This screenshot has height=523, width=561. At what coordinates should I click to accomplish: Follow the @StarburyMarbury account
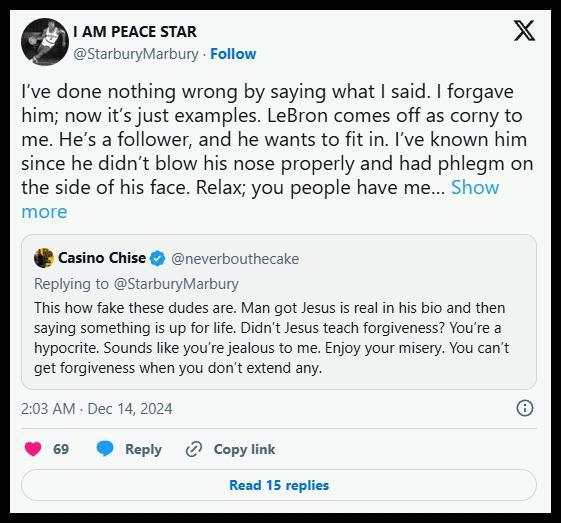point(233,54)
